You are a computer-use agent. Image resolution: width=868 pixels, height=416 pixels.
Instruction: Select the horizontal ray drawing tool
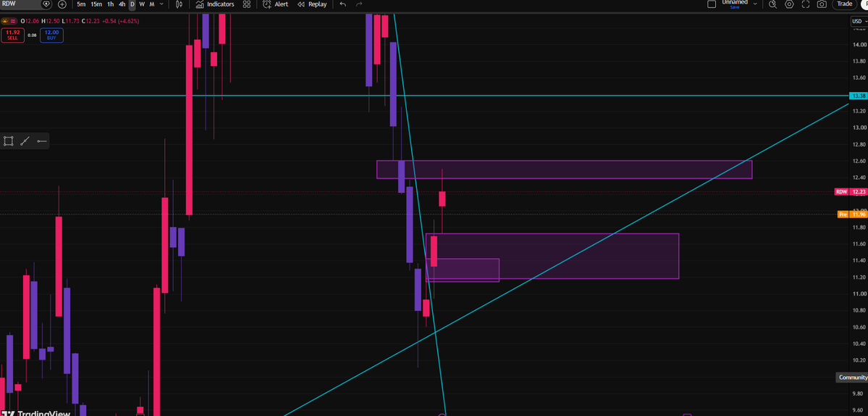pos(42,141)
